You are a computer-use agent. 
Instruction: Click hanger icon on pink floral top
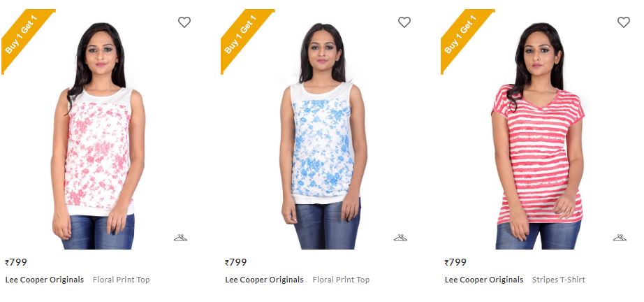[x=180, y=238]
